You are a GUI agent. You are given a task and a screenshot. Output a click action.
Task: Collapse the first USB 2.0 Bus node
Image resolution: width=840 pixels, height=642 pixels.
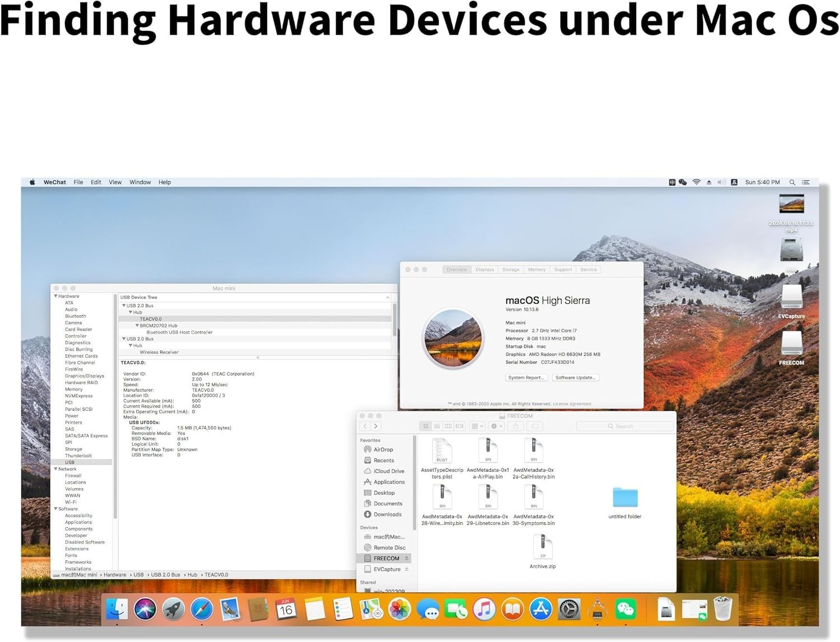click(124, 306)
